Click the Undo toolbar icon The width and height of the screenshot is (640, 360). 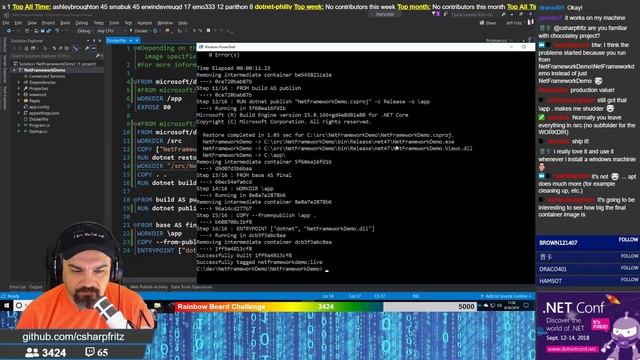point(57,31)
